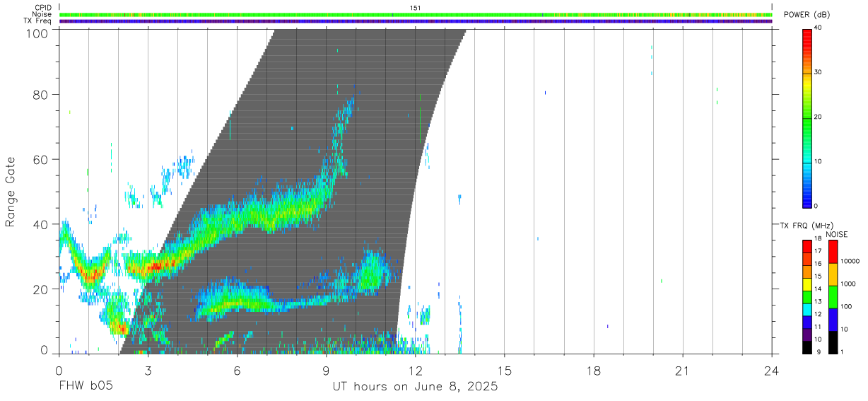868x401 pixels.
Task: Click the X-axis hour label 24
Action: 772,371
